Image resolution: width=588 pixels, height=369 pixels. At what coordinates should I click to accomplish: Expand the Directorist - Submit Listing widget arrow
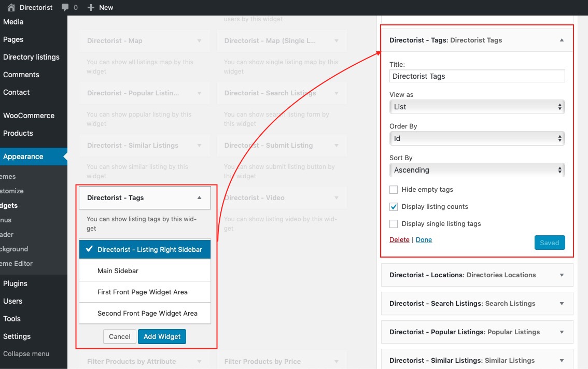337,145
